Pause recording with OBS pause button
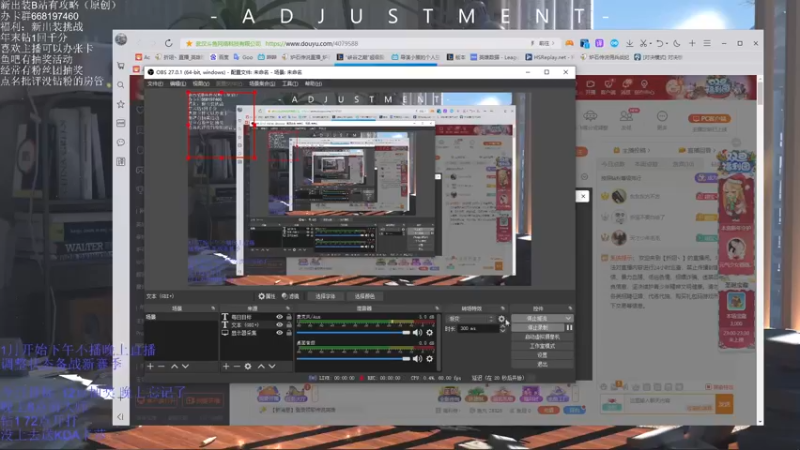 click(x=569, y=328)
